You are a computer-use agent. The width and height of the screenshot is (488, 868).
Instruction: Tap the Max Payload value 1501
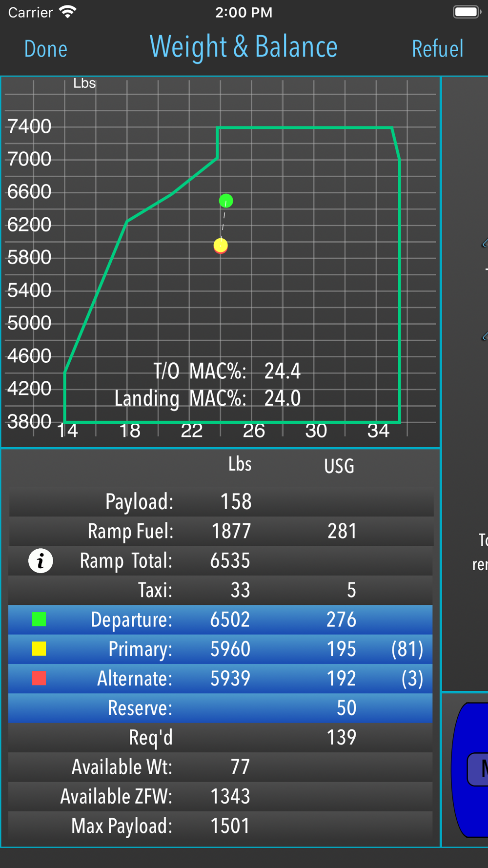[230, 826]
